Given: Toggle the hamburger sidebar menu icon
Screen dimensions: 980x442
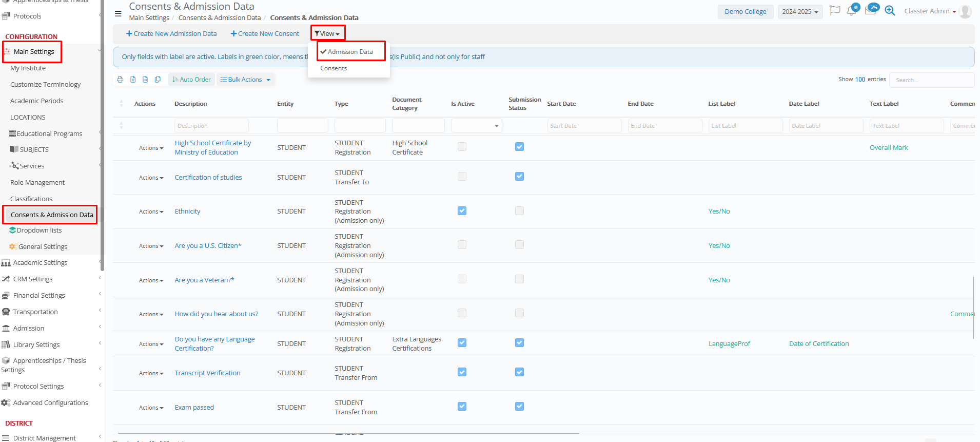Looking at the screenshot, I should click(118, 14).
